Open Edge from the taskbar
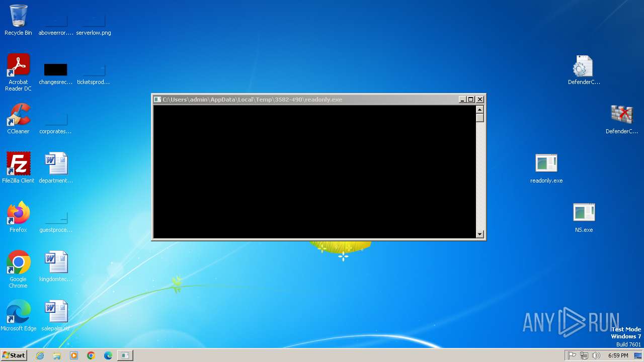Viewport: 644px width, 362px height. pyautogui.click(x=108, y=355)
